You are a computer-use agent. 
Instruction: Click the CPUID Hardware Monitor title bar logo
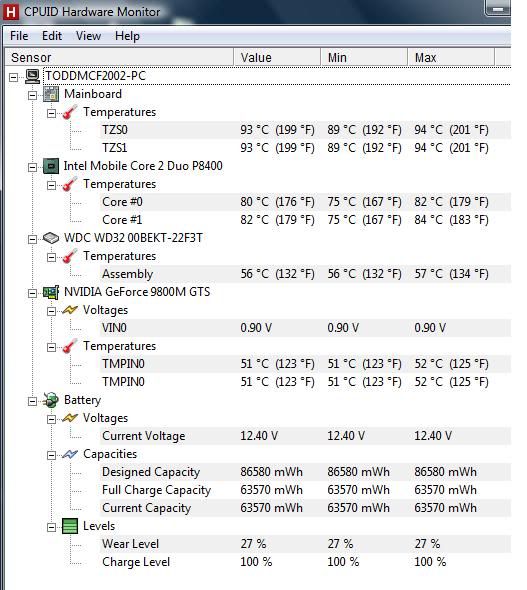coord(11,12)
